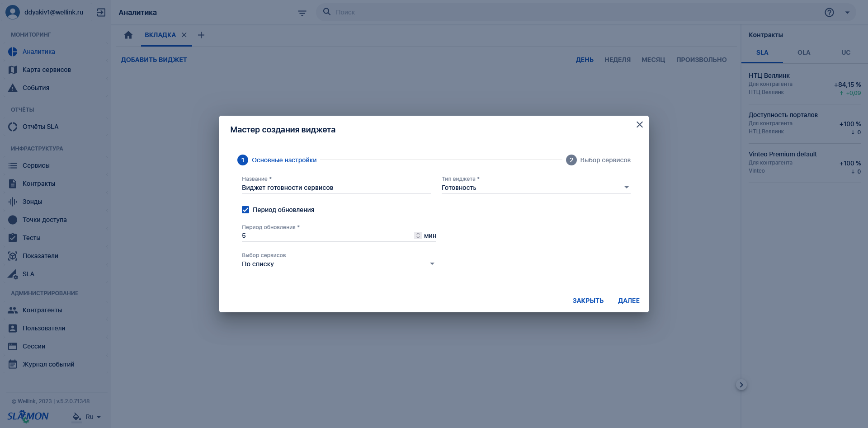Open Контракты document icon in sidebar

click(x=13, y=183)
